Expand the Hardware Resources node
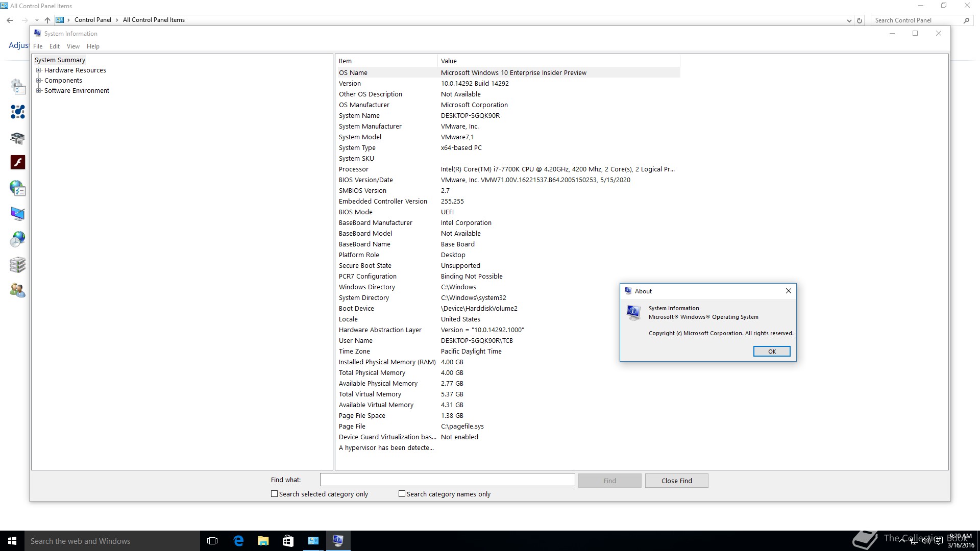The width and height of the screenshot is (980, 551). pyautogui.click(x=38, y=70)
